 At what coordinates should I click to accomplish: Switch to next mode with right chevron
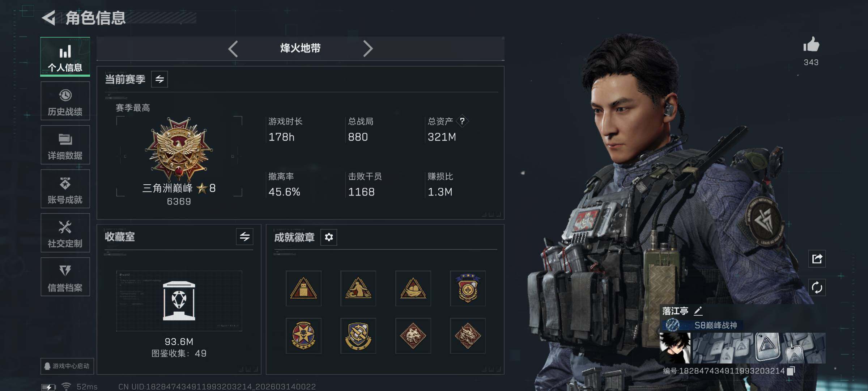pyautogui.click(x=368, y=49)
